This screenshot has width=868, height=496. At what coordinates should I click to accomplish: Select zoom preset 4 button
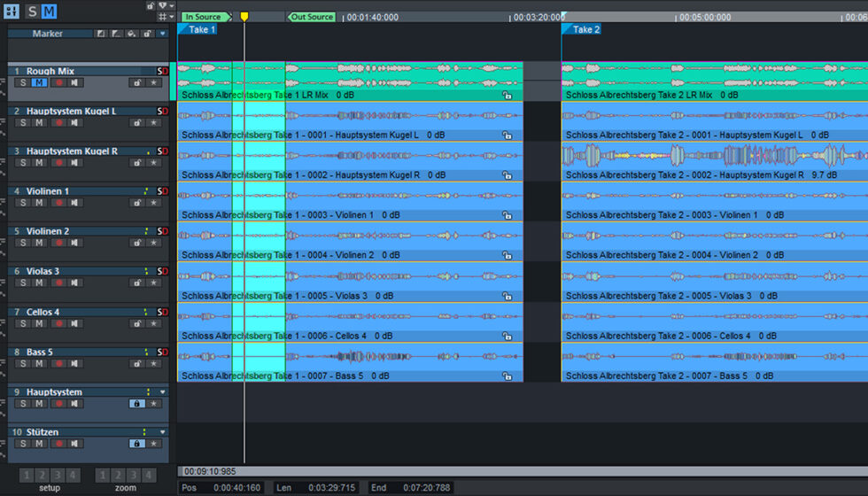(150, 475)
